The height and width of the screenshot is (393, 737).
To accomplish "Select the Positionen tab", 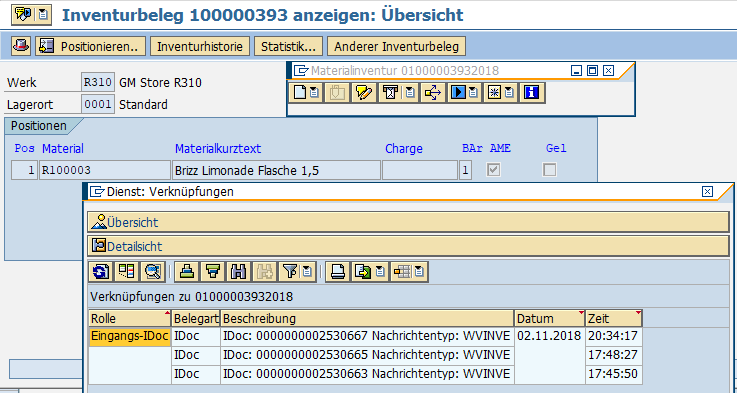I will [39, 126].
